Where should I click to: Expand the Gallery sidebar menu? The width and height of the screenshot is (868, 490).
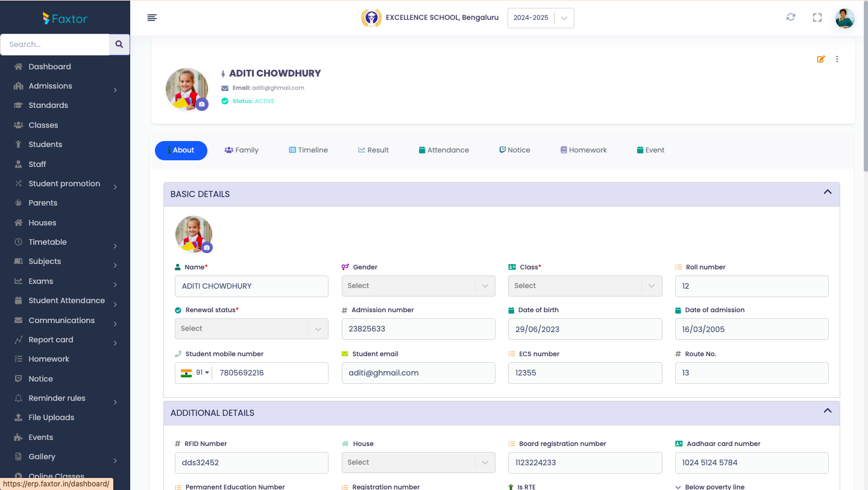click(65, 456)
